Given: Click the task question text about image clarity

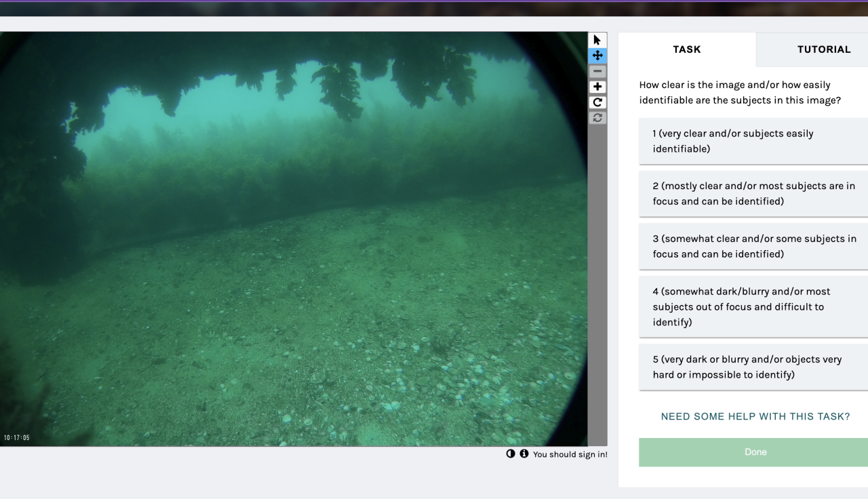Looking at the screenshot, I should point(741,93).
